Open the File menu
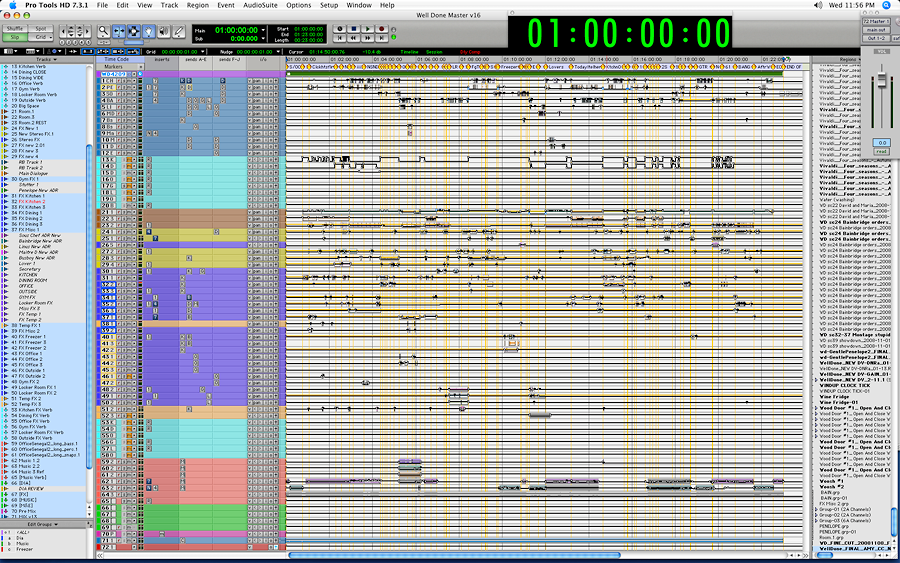Image resolution: width=900 pixels, height=563 pixels. (102, 5)
